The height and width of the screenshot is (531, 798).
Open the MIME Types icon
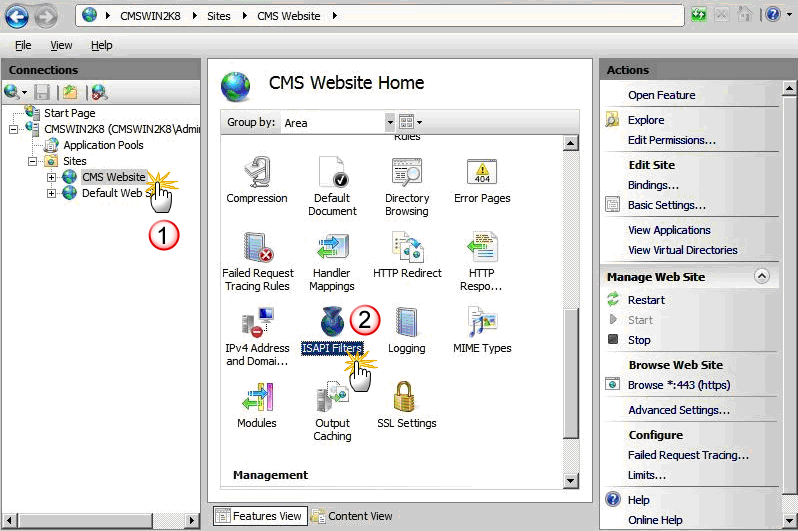482,323
